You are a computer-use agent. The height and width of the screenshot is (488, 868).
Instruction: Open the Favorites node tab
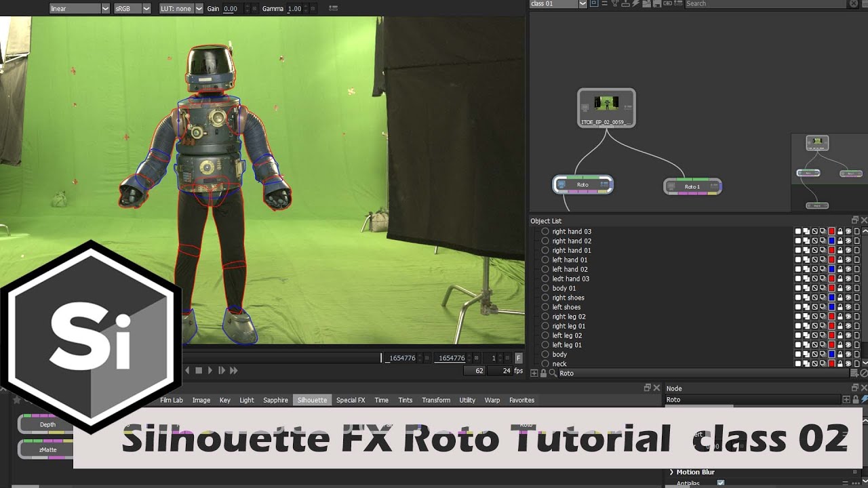pos(521,400)
